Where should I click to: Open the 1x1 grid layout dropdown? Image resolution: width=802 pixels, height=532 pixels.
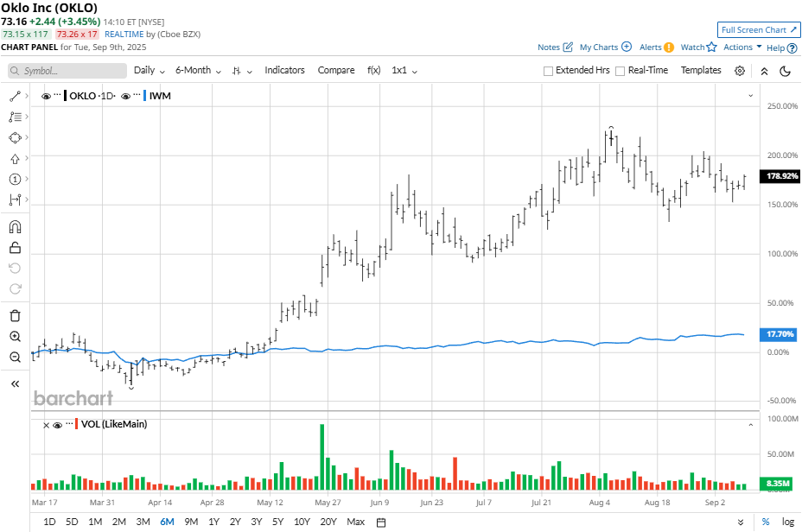(404, 71)
